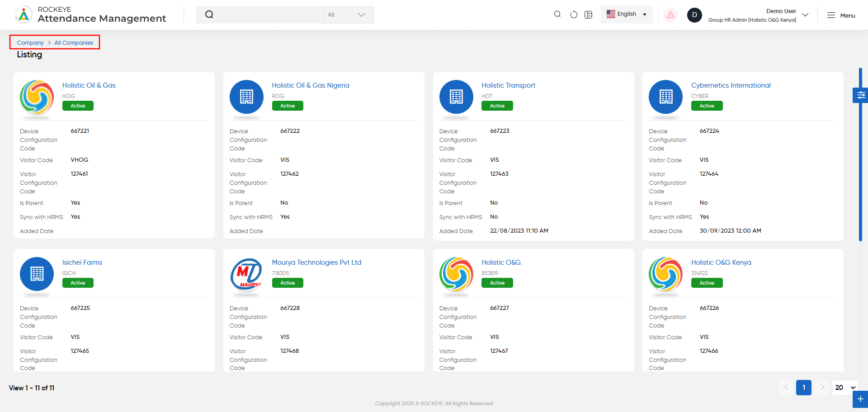Click the search magnifier inside search box

click(x=209, y=14)
